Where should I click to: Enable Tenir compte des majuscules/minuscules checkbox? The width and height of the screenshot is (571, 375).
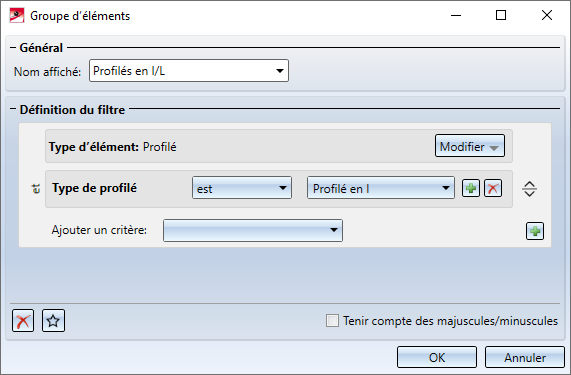(x=332, y=321)
